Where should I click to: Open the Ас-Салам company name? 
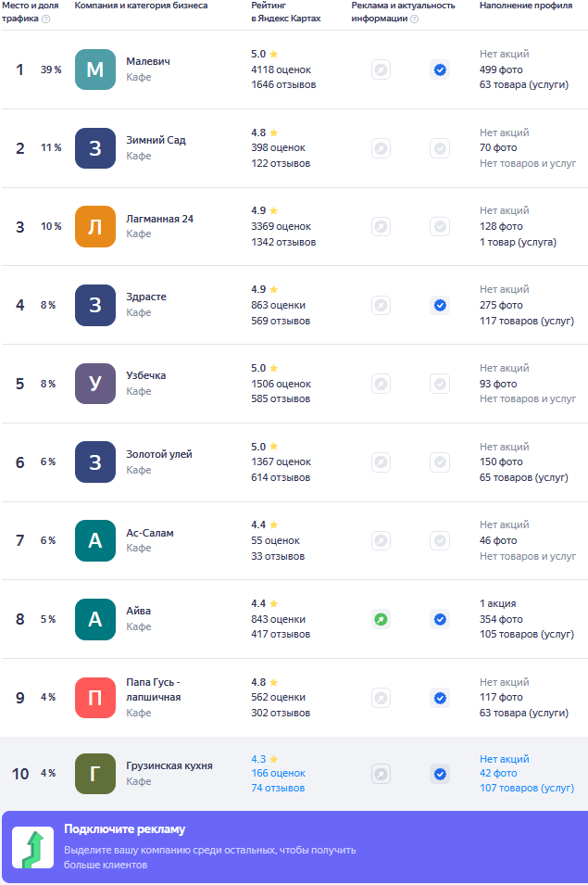click(x=150, y=533)
